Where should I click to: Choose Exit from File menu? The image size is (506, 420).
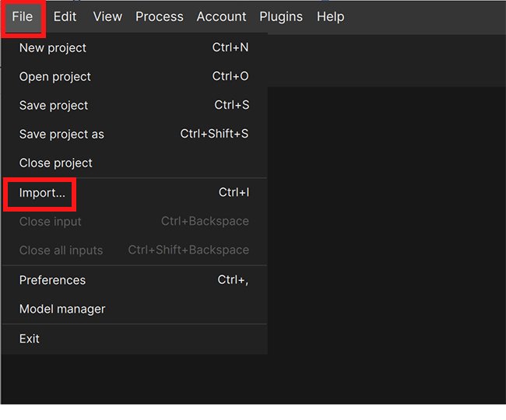(134, 339)
